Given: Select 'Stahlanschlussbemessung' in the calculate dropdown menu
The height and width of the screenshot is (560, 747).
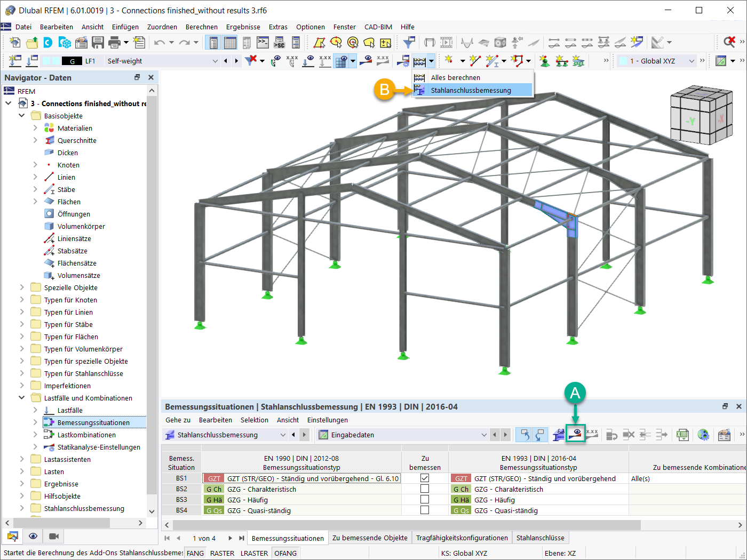Looking at the screenshot, I should pos(473,90).
